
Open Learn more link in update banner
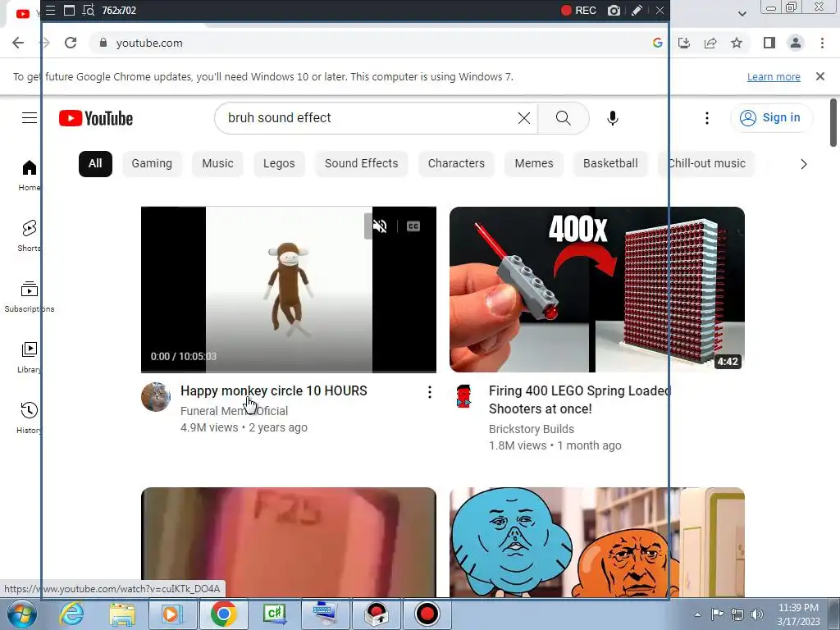(x=774, y=76)
